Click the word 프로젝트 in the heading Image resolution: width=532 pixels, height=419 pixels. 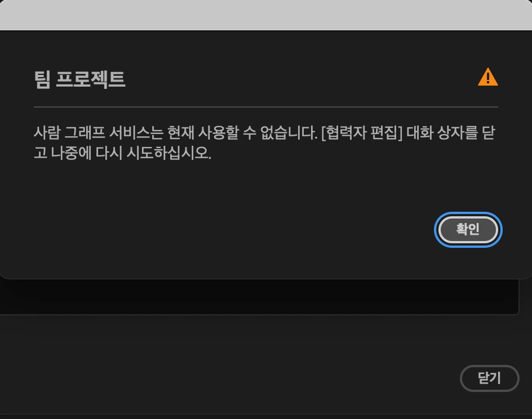tap(91, 79)
